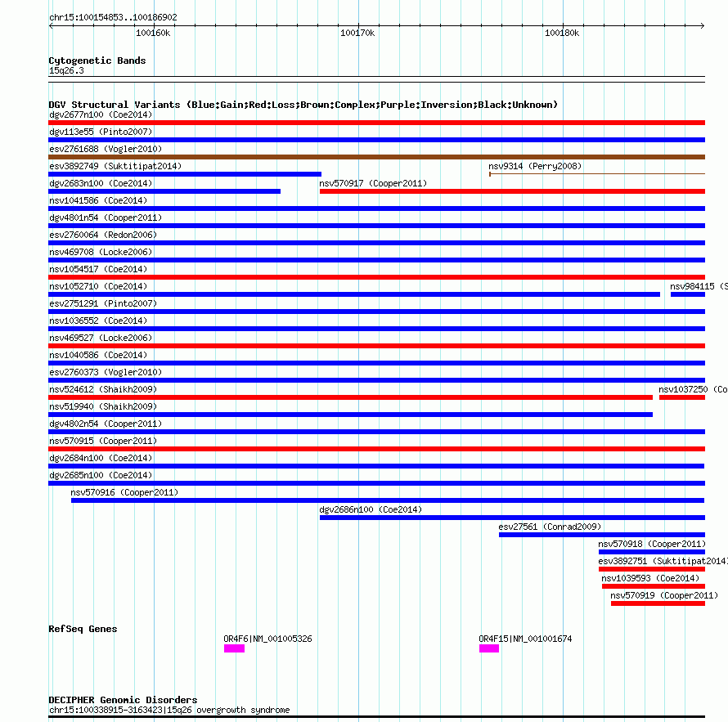Click the 100180k ruler tick label
This screenshot has height=722, width=728.
click(562, 33)
